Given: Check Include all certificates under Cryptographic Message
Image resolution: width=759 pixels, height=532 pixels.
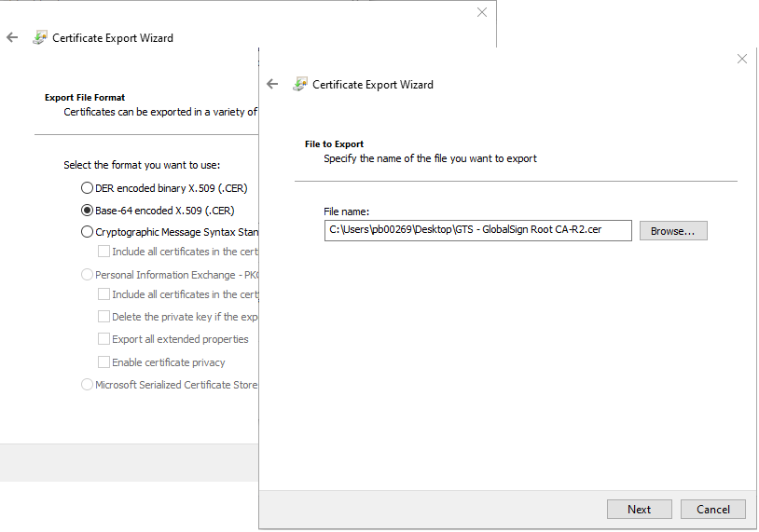Looking at the screenshot, I should click(104, 252).
